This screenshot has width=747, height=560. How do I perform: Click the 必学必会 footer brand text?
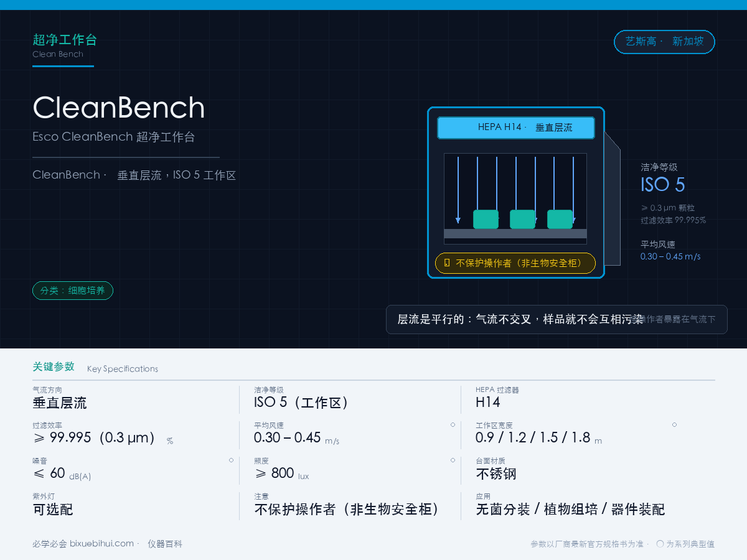[50, 544]
